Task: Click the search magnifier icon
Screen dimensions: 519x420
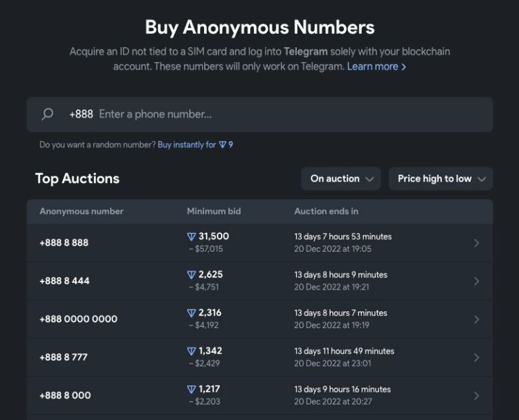Action: pyautogui.click(x=47, y=114)
